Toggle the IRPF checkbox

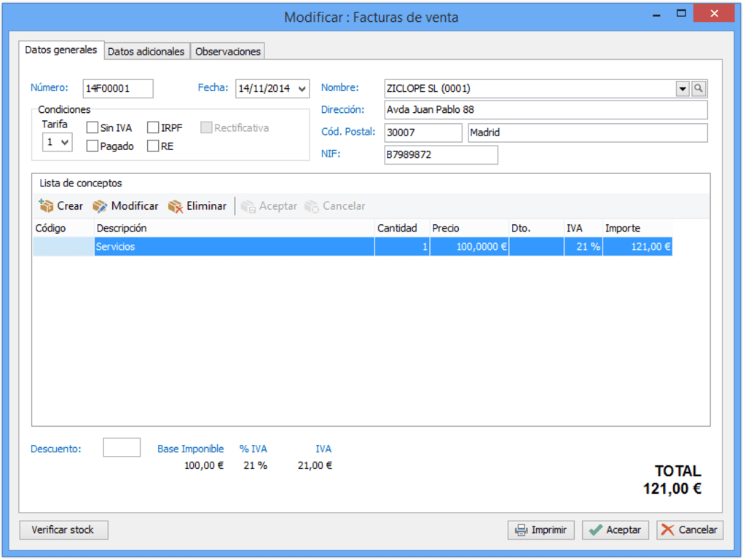[x=151, y=127]
